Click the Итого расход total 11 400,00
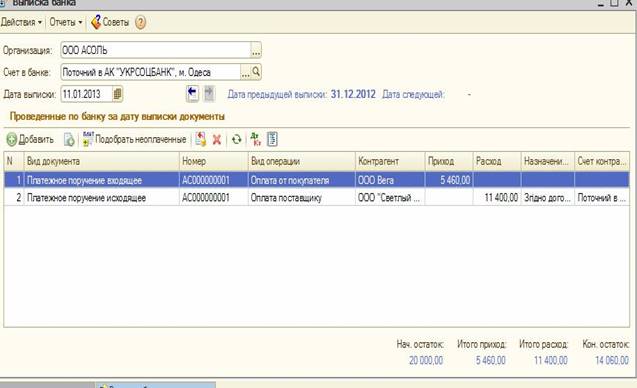Screen dimensions: 637x388 point(550,360)
